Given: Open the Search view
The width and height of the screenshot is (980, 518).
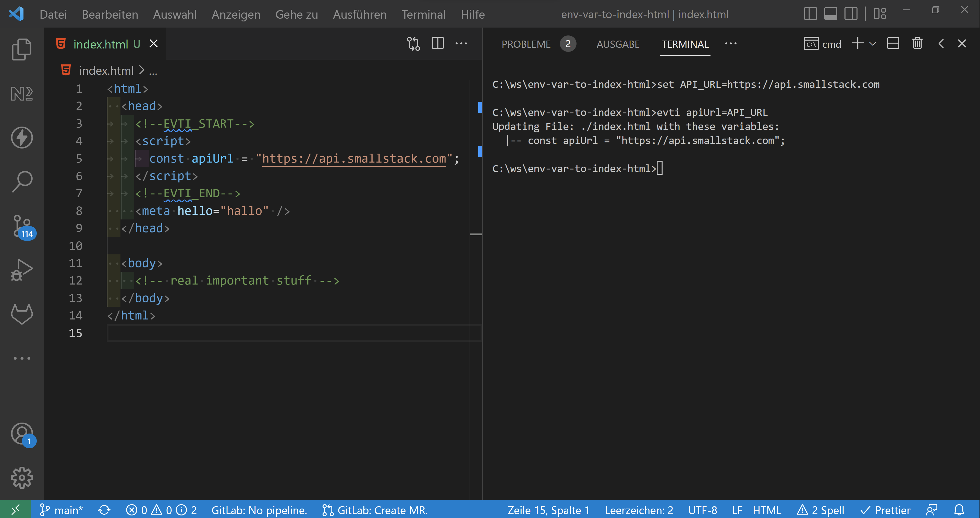Looking at the screenshot, I should pyautogui.click(x=22, y=181).
